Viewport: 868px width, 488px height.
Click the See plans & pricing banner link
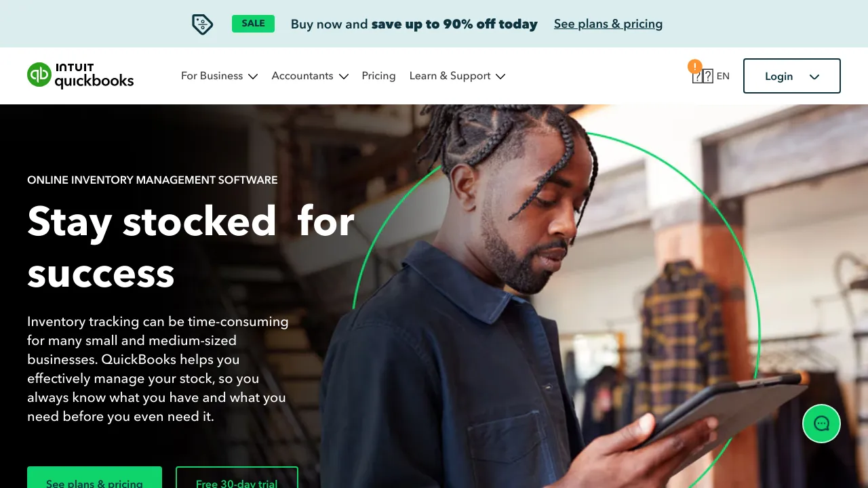click(608, 24)
